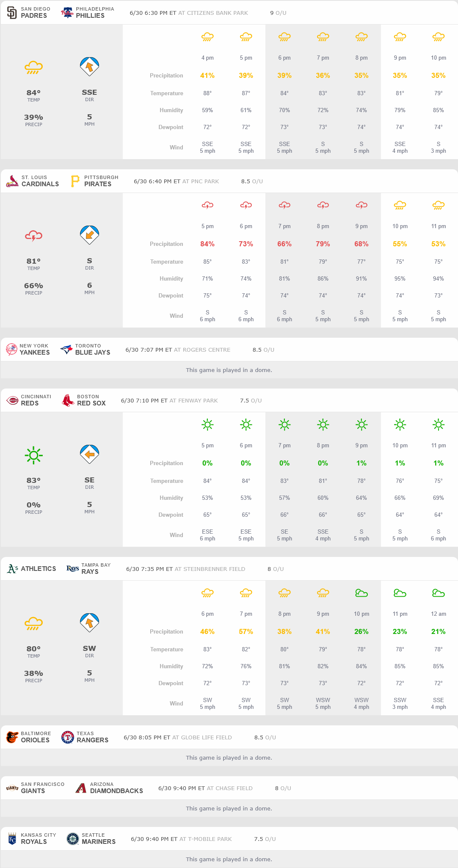This screenshot has width=458, height=868.
Task: Click '6/30 6:30 PM ET at Citizens Bank Park'
Action: point(189,13)
